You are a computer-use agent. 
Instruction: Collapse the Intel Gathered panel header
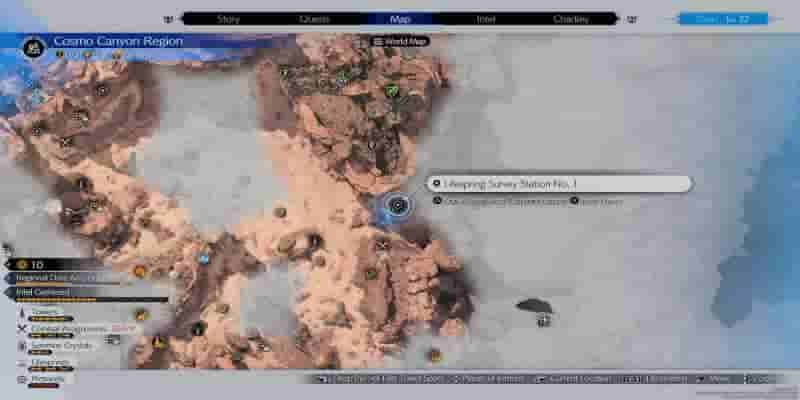coord(42,292)
